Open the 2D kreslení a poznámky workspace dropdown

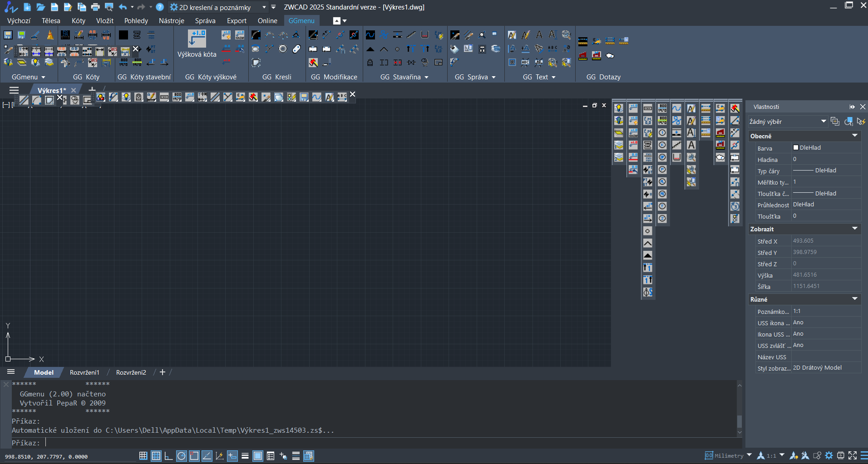pyautogui.click(x=265, y=7)
